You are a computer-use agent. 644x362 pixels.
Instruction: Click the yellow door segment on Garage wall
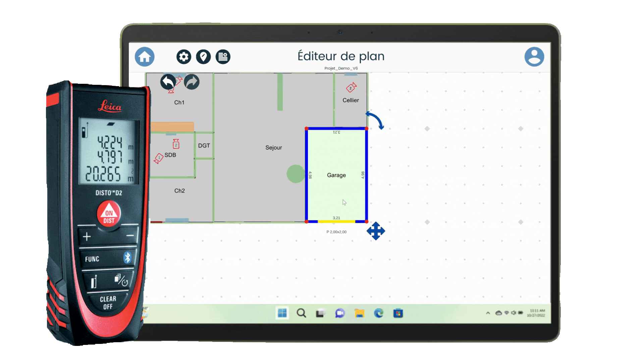coord(336,222)
